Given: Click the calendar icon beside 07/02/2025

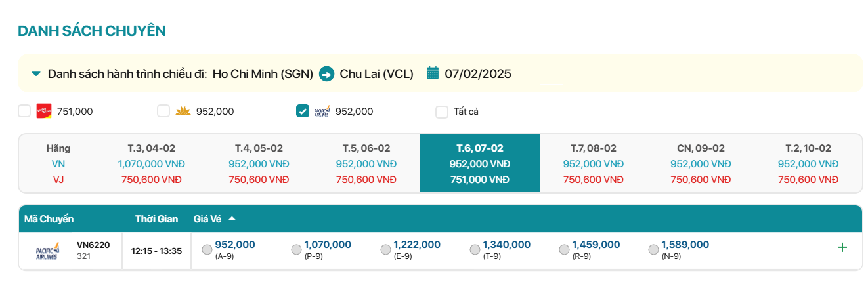Looking at the screenshot, I should [433, 73].
